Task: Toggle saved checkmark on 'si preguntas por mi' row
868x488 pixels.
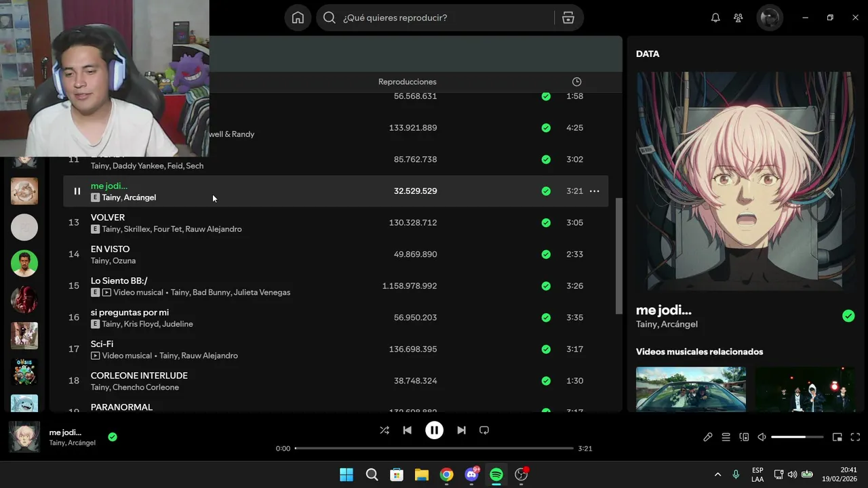Action: pyautogui.click(x=546, y=317)
